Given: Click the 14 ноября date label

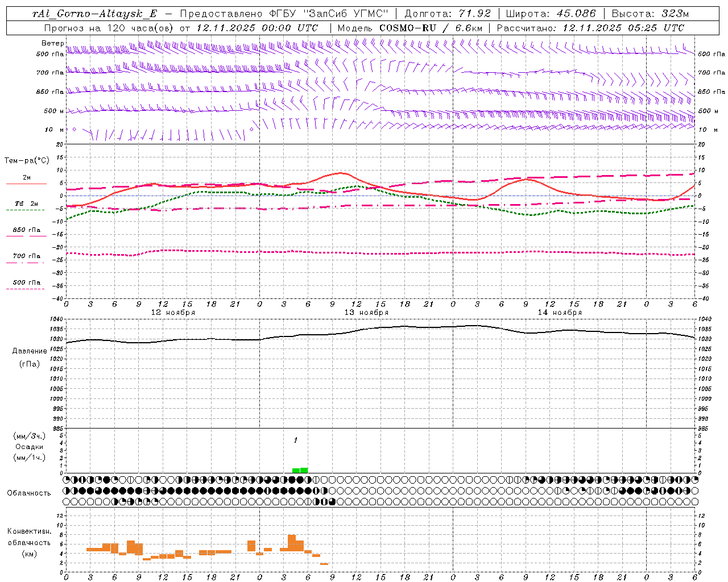Looking at the screenshot, I should (x=560, y=313).
